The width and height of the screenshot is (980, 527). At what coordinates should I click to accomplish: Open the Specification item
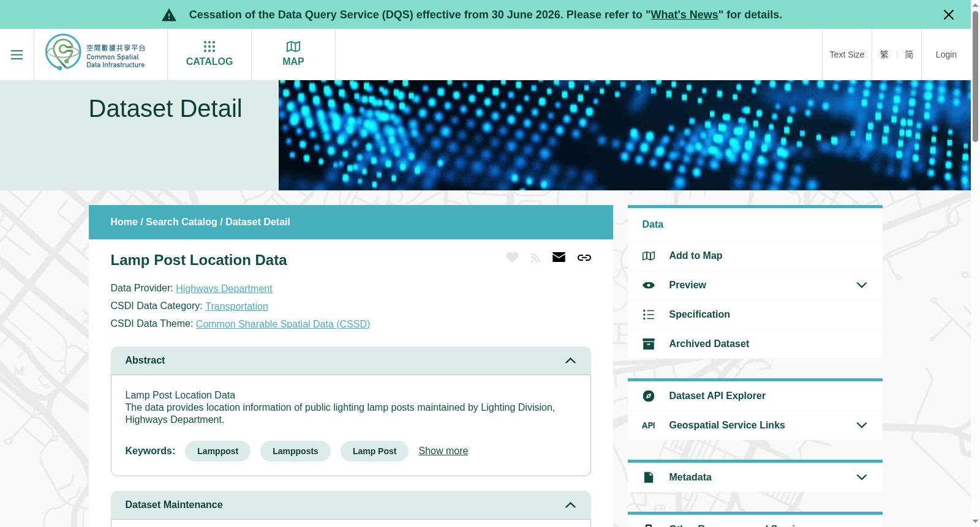click(x=755, y=315)
